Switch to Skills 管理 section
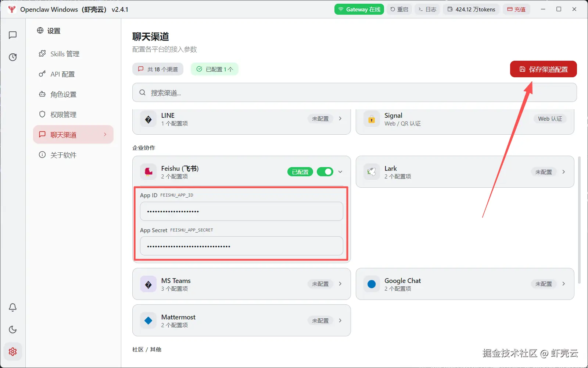This screenshot has height=368, width=588. pos(64,54)
